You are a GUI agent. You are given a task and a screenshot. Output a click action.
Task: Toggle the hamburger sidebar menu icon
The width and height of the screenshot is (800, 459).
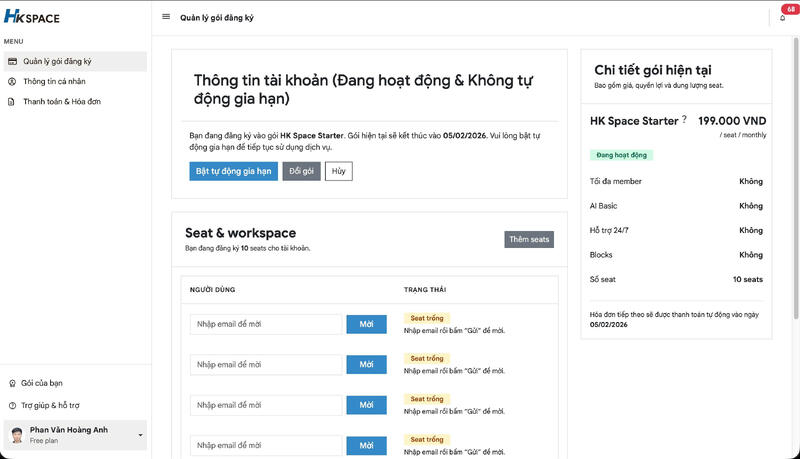click(166, 17)
